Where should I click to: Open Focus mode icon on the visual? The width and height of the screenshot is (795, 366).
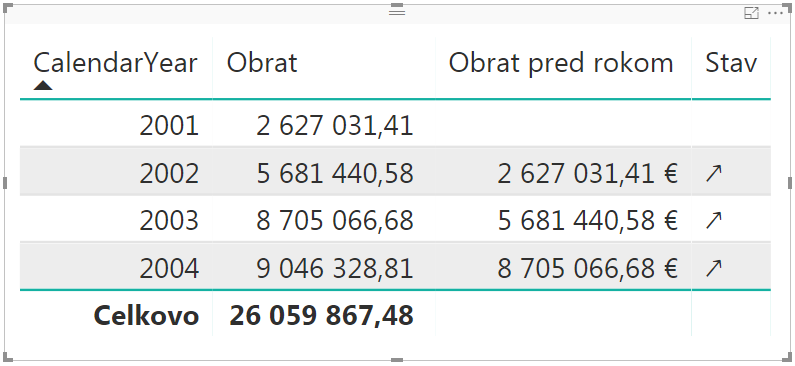tap(751, 13)
